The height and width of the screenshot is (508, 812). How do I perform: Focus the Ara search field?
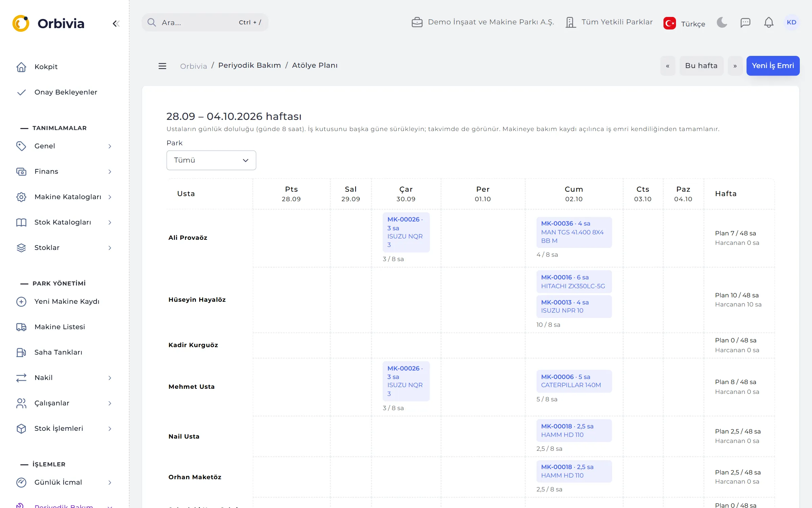click(205, 22)
